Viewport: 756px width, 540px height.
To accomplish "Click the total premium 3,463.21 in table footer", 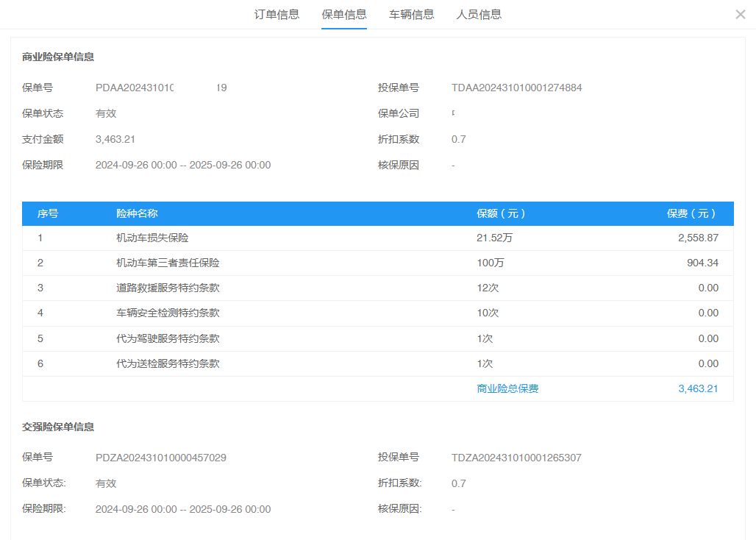I will point(698,388).
